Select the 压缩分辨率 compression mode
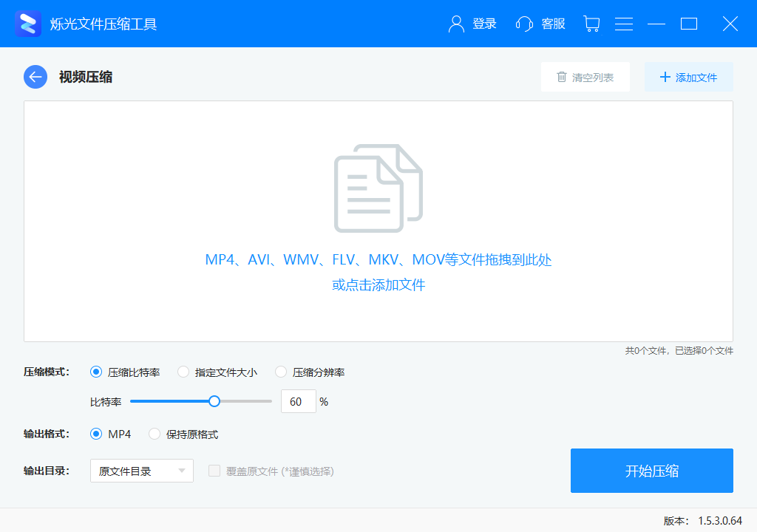 click(x=281, y=372)
